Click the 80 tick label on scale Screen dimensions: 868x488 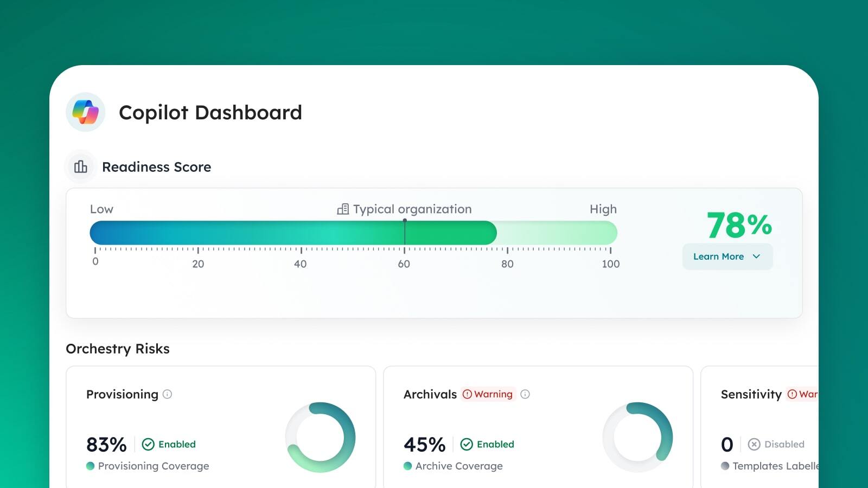[x=507, y=264]
